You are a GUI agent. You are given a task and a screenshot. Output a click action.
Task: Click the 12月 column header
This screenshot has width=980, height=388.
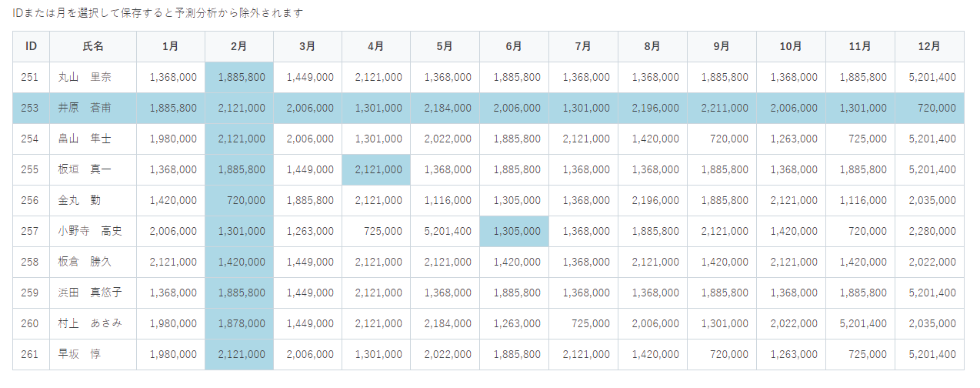tap(929, 46)
